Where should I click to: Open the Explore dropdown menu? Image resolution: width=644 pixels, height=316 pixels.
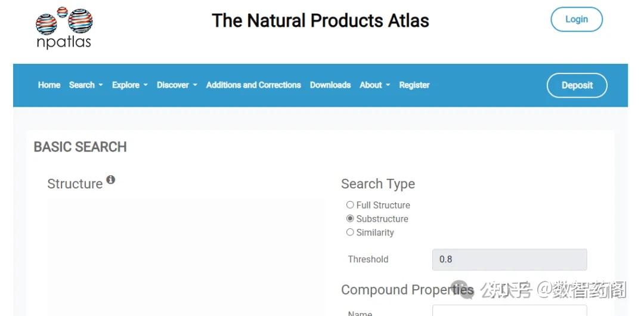129,85
